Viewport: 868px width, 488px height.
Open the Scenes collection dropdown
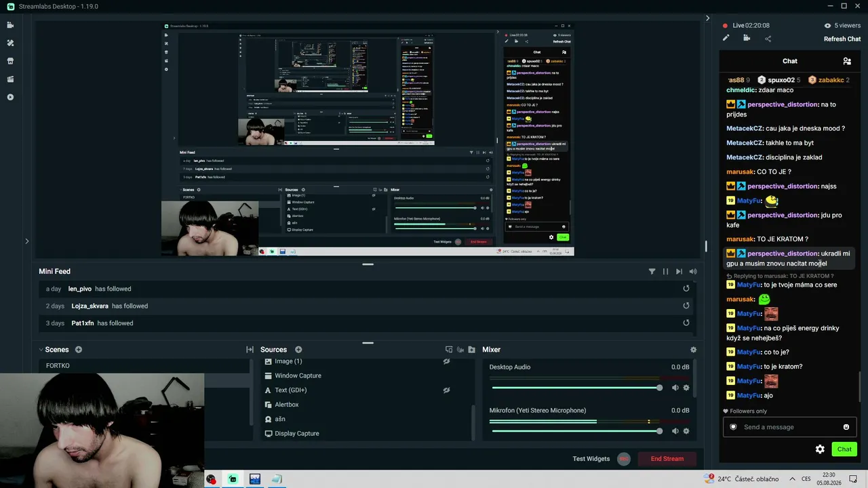pyautogui.click(x=54, y=350)
